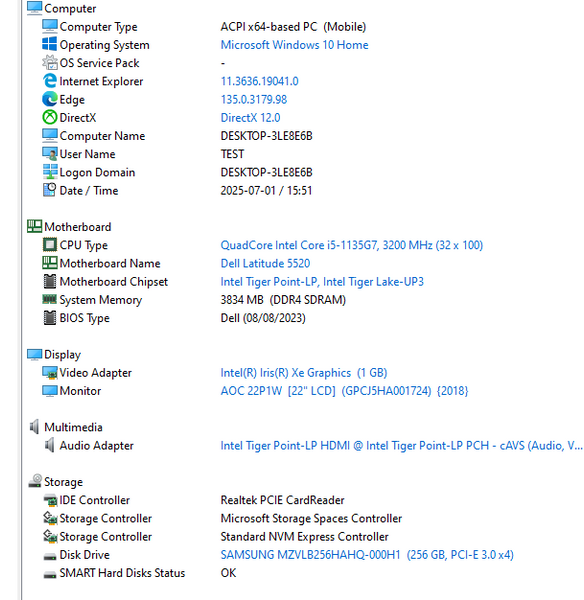Open the Intel Tiger Point-LP chipset link
Image resolution: width=584 pixels, height=600 pixels.
[x=322, y=282]
